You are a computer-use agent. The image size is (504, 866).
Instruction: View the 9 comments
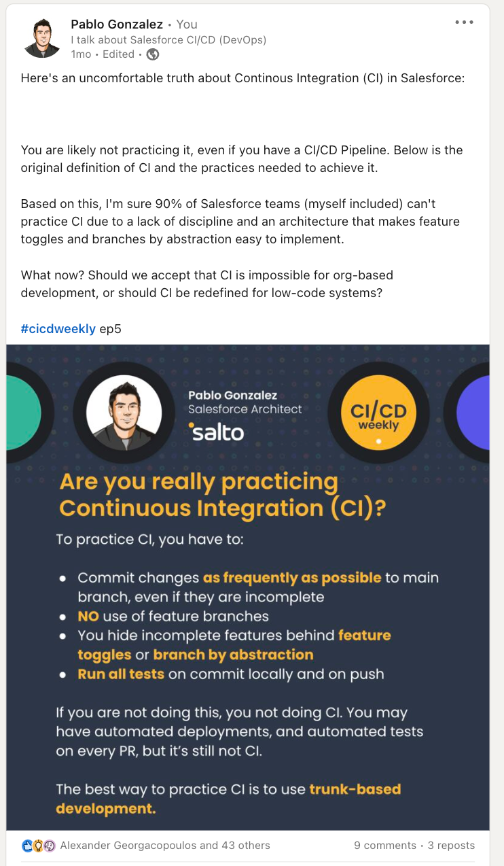click(x=385, y=846)
